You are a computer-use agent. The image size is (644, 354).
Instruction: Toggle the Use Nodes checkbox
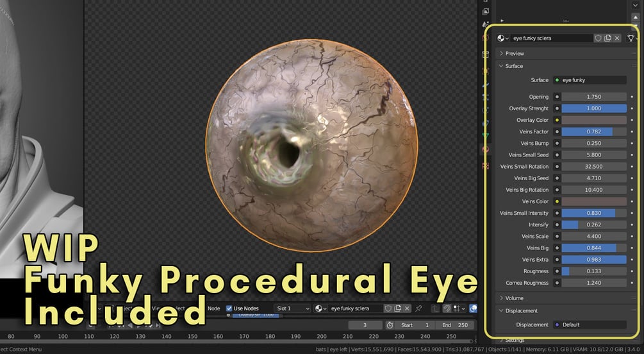pos(229,308)
